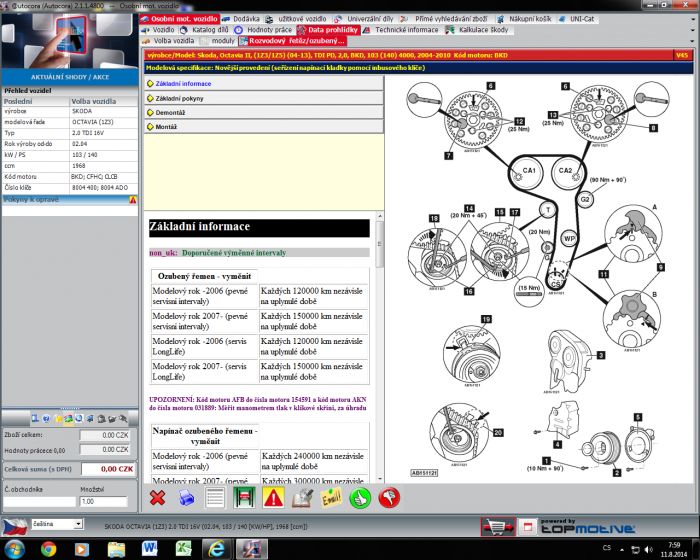Click the Email sticky note icon

[331, 497]
